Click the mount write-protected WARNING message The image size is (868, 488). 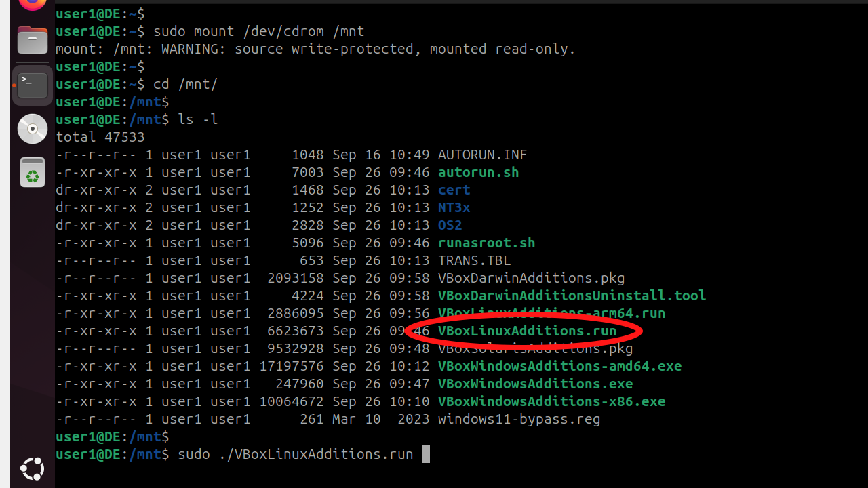(x=315, y=49)
